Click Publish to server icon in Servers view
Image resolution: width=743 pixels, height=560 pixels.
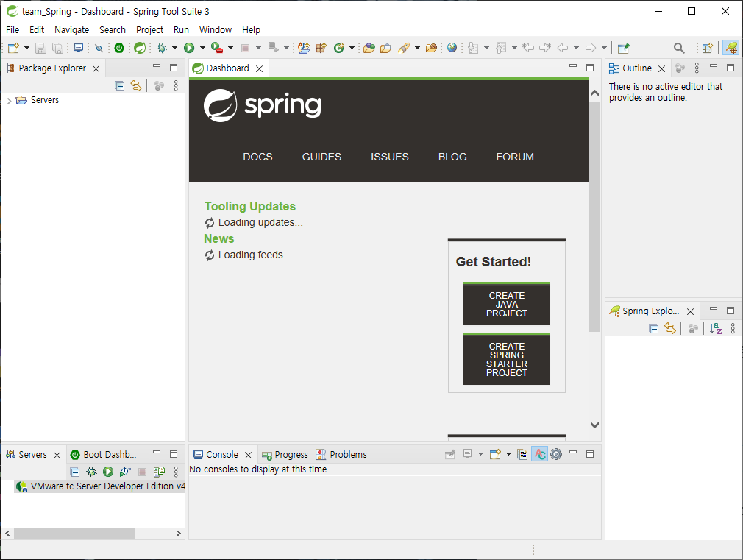click(x=159, y=472)
